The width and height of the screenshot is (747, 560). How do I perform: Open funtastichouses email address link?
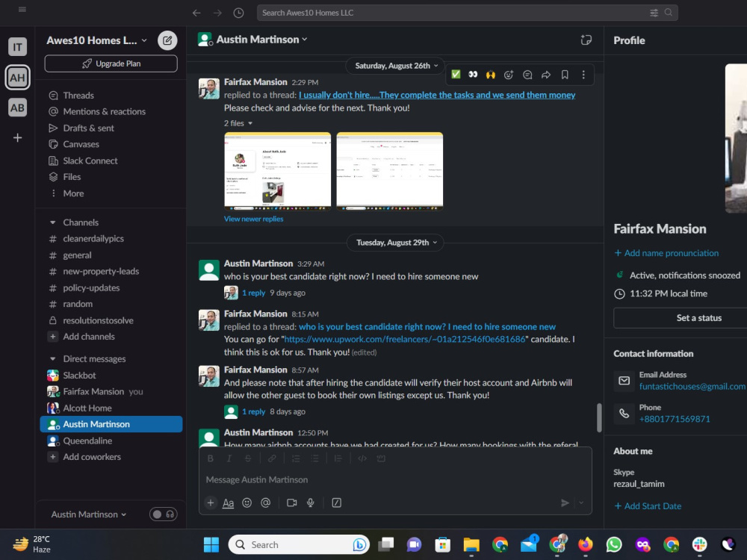click(692, 387)
